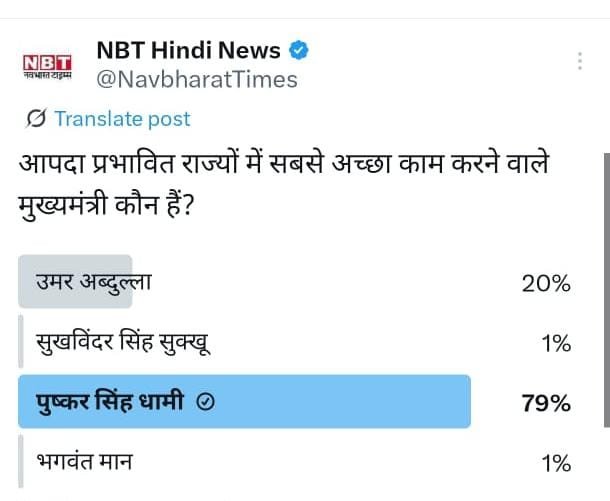
Task: Click the blue verified badge
Action: pyautogui.click(x=299, y=50)
